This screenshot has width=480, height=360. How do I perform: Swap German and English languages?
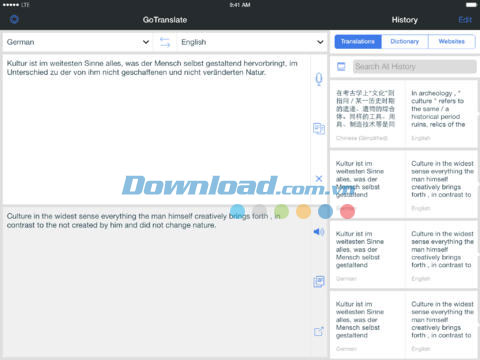coord(165,42)
